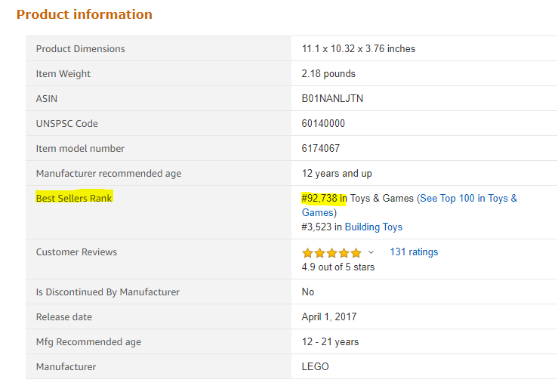
Task: Click the ASIN value B01NANLJTN
Action: [x=332, y=99]
